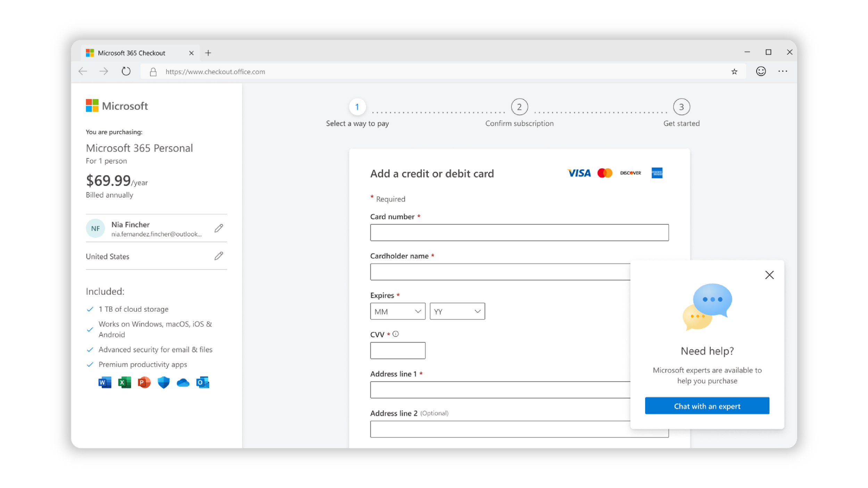Image resolution: width=868 pixels, height=488 pixels.
Task: Focus the CVV input box
Action: [x=398, y=351]
